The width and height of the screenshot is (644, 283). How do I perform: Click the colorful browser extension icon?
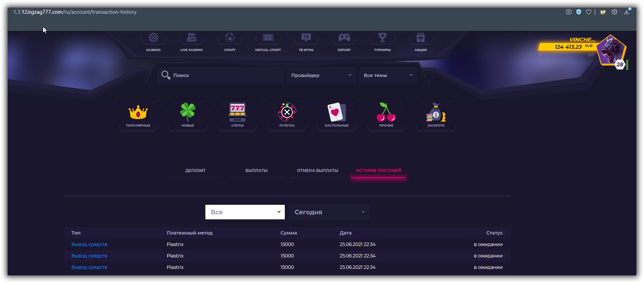603,12
